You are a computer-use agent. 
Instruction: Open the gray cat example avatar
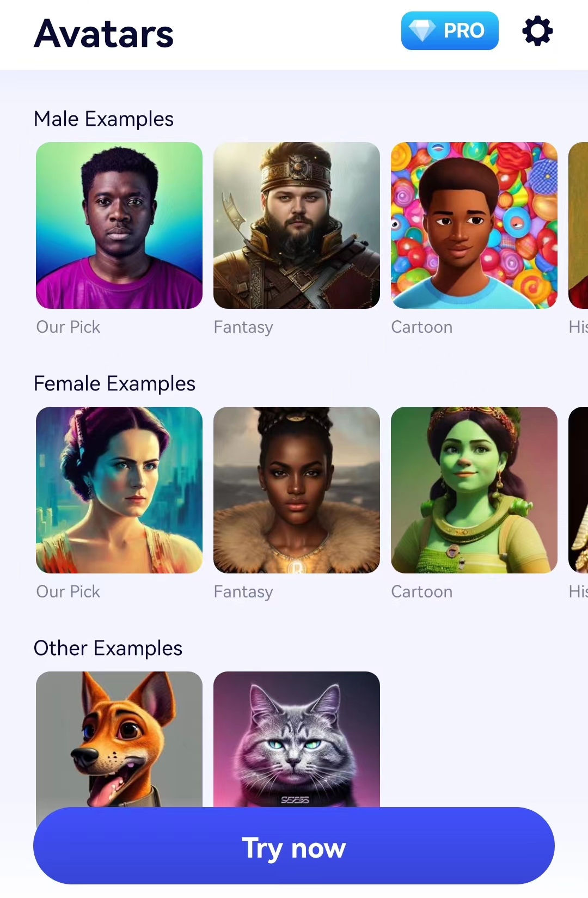[297, 739]
